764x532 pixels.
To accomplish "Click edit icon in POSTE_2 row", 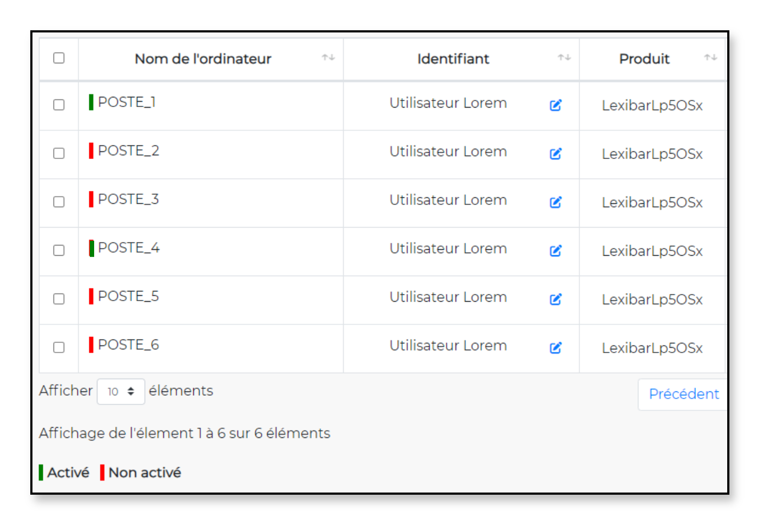I will pos(556,154).
